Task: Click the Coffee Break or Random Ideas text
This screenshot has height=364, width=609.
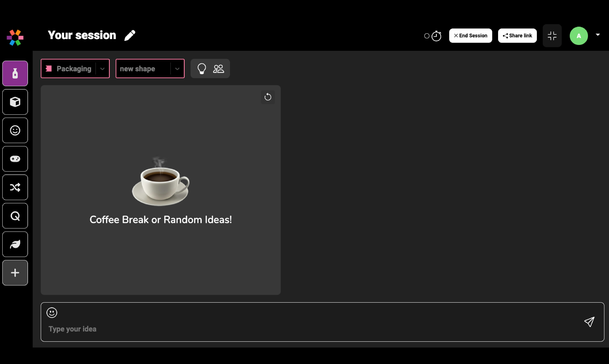Action: [161, 220]
